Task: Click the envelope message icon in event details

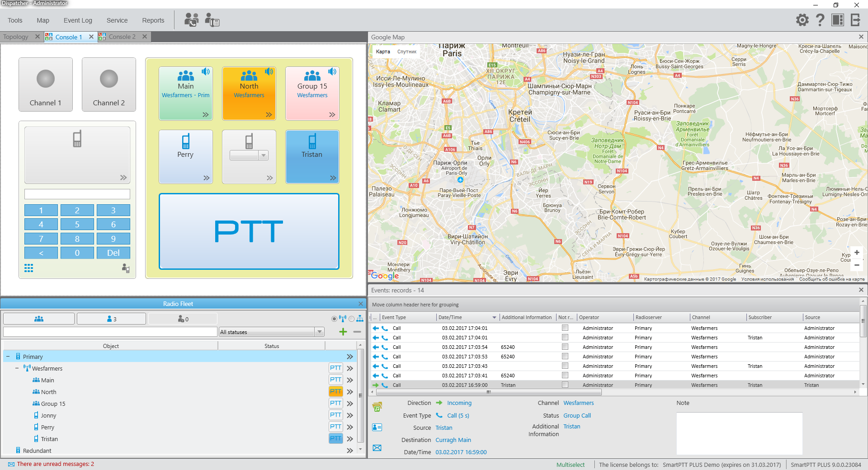Action: 377,448
